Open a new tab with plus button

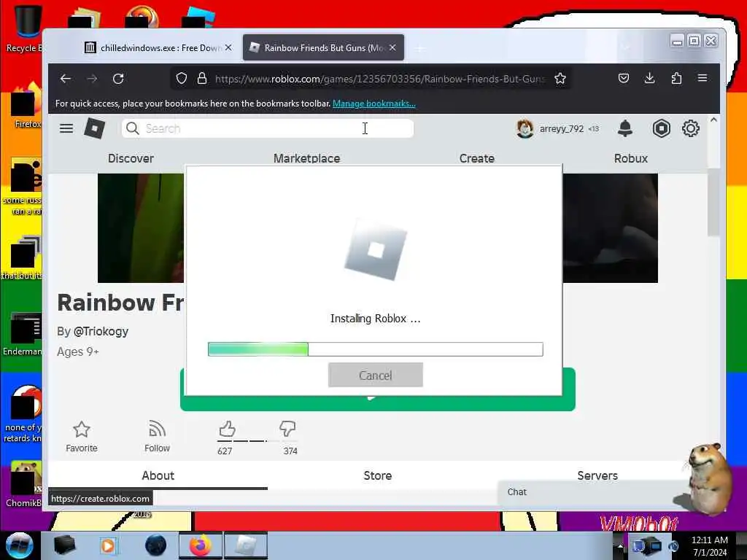(x=419, y=48)
